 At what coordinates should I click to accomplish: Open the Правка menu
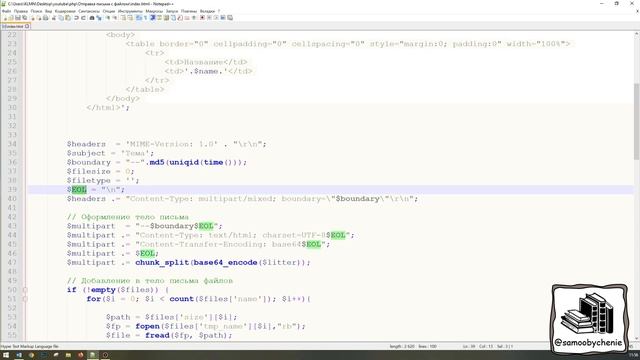click(x=20, y=11)
